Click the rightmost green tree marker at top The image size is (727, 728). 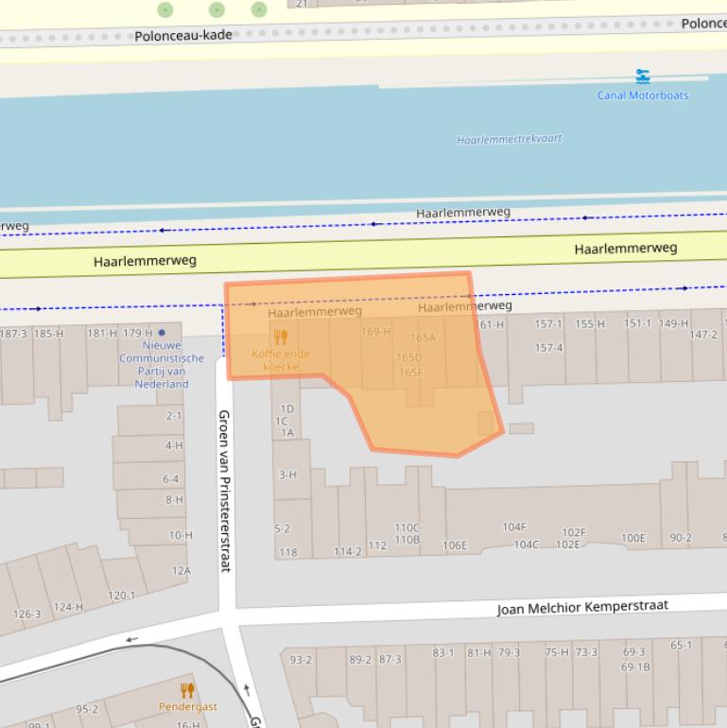click(x=259, y=9)
